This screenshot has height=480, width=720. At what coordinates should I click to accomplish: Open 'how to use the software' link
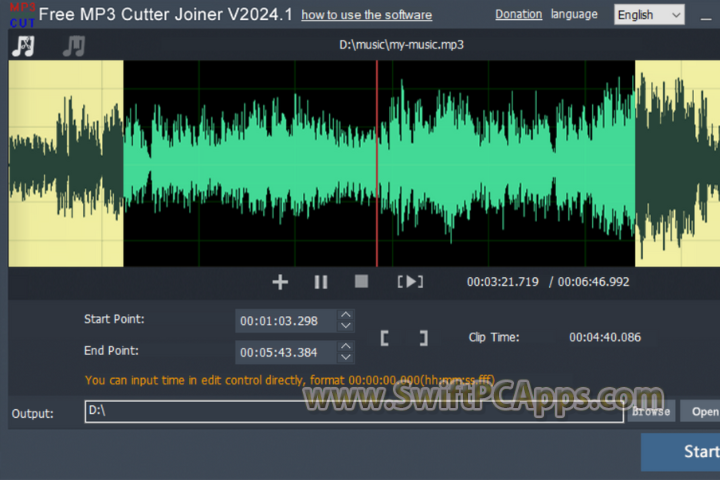pyautogui.click(x=366, y=15)
